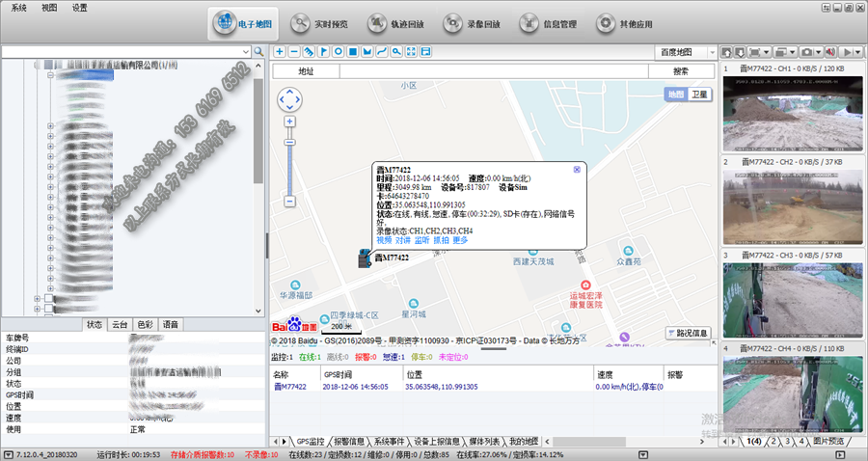The height and width of the screenshot is (461, 868).
Task: Select the draw circle tool in map toolbar
Action: (x=339, y=51)
